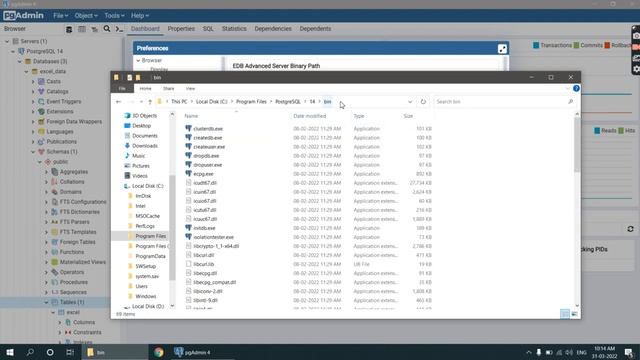Click the Reads legend color swatch

point(597,131)
